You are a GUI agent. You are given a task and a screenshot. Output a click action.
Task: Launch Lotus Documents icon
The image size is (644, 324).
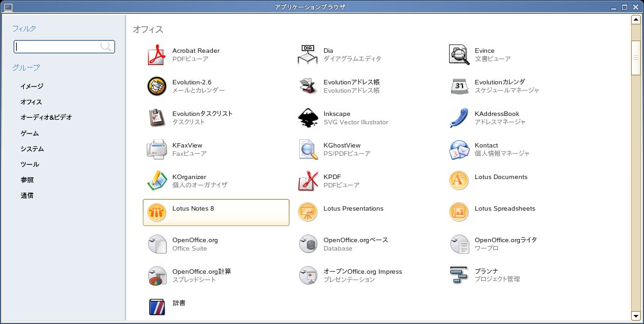coord(459,181)
